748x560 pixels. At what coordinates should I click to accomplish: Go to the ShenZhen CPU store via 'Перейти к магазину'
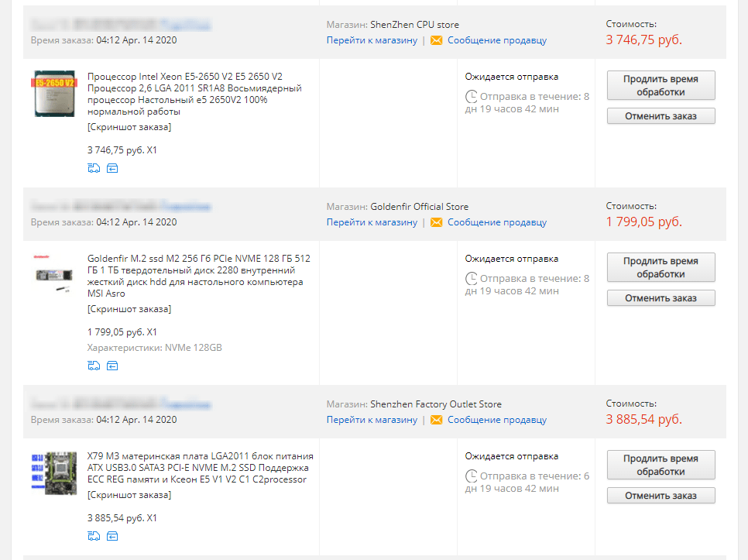(x=372, y=40)
